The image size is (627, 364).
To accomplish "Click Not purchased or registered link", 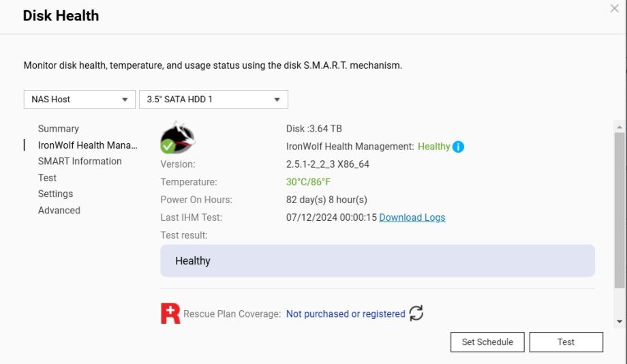I will coord(346,314).
